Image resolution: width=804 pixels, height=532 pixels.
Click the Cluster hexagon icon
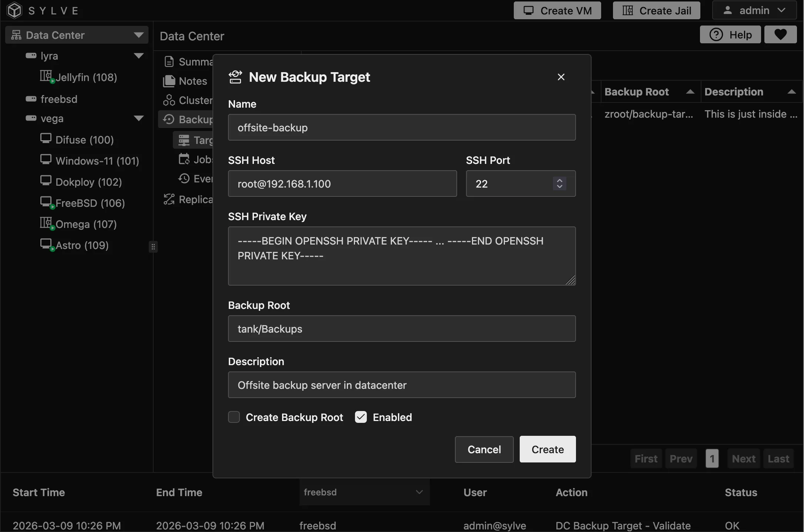click(x=169, y=100)
